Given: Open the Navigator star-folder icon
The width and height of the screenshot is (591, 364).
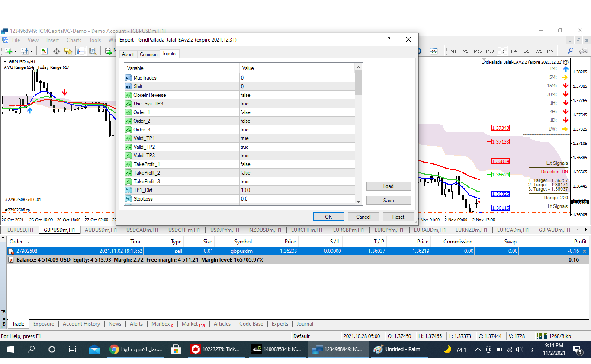Looking at the screenshot, I should coord(68,51).
